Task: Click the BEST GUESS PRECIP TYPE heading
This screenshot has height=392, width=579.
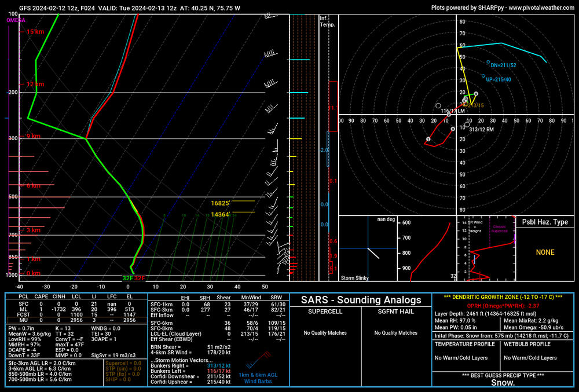Action: (503, 375)
